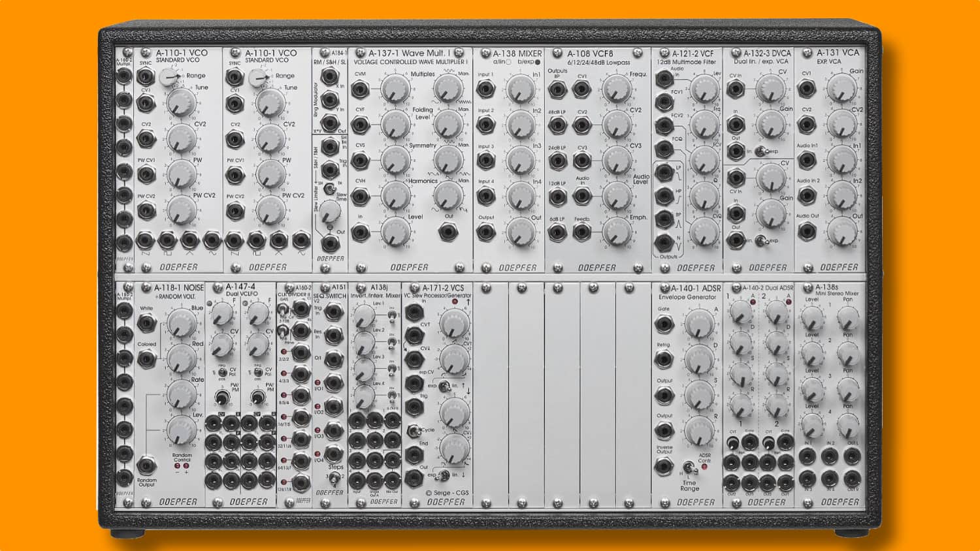Viewport: 980px width, 551px height.
Task: Click the Audio Out jack on the A-131 VCA
Action: (807, 231)
